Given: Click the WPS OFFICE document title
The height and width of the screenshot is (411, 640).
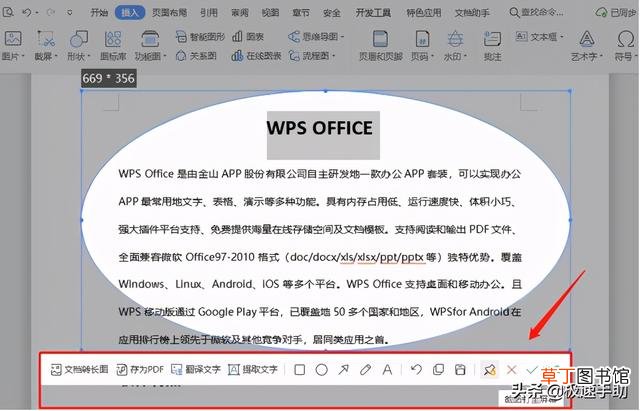Looking at the screenshot, I should [x=320, y=128].
